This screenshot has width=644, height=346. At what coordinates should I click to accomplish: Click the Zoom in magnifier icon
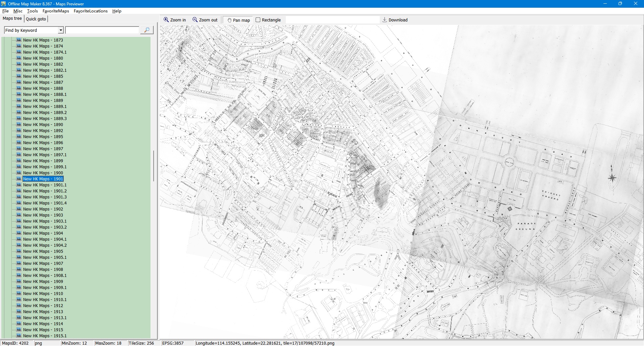coord(166,20)
